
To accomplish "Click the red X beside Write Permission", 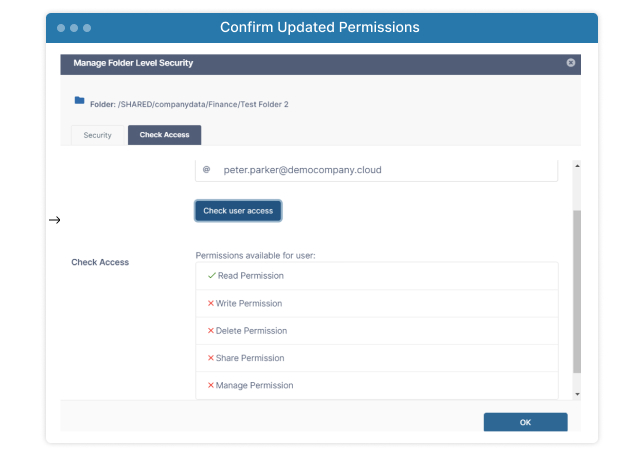I will 211,303.
